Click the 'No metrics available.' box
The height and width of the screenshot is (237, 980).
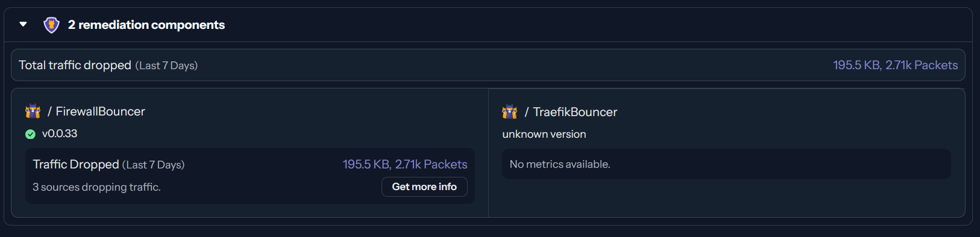pos(726,164)
